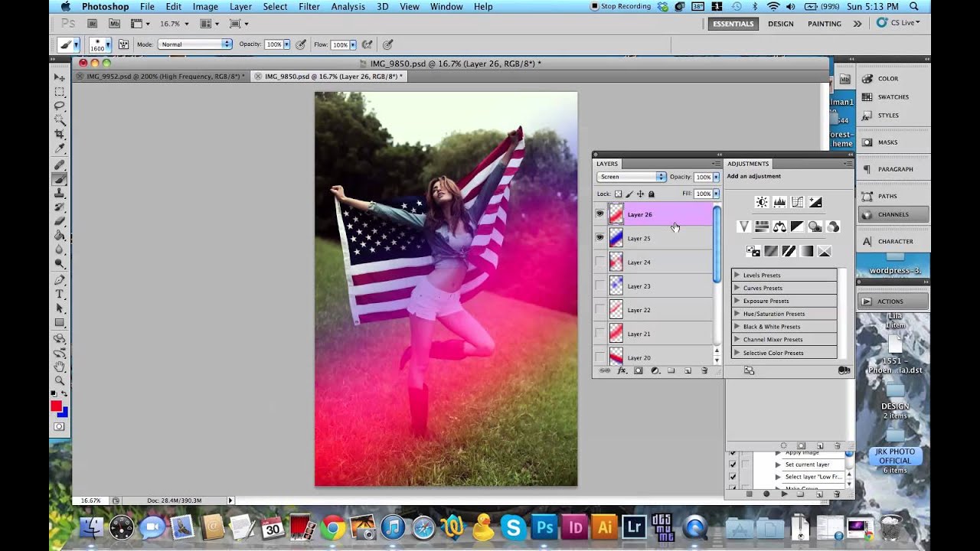Hide Layer 26 using eye icon
The image size is (980, 551).
[x=599, y=214]
